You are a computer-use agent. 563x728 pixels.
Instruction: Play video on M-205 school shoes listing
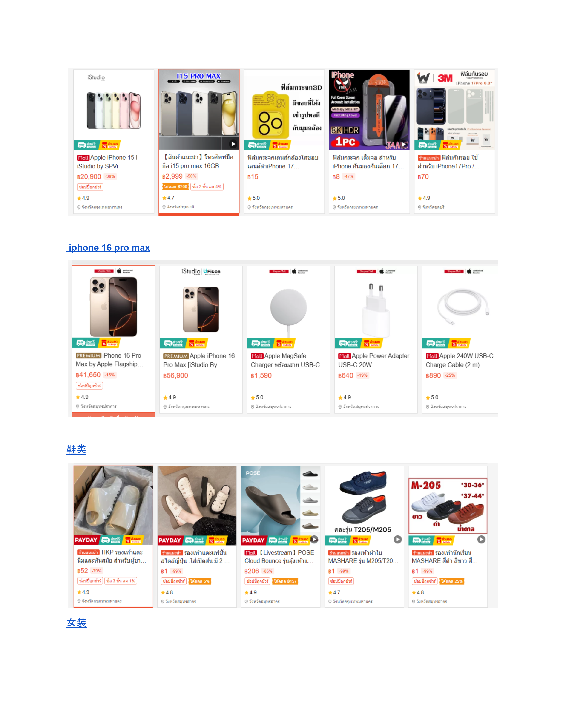click(x=481, y=539)
